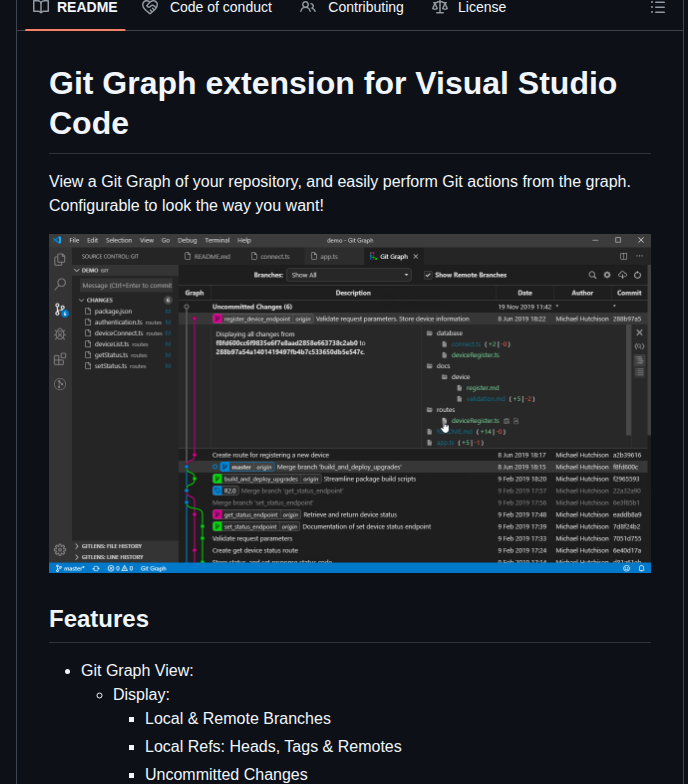Switch to the License tab
Image resolution: width=688 pixels, height=784 pixels.
(468, 8)
